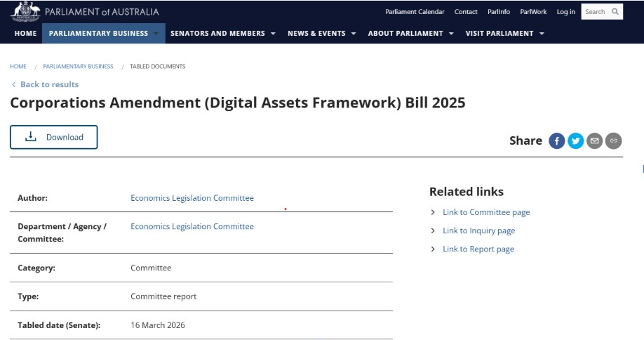Open Link to Committee page
The width and height of the screenshot is (644, 340).
(x=486, y=212)
